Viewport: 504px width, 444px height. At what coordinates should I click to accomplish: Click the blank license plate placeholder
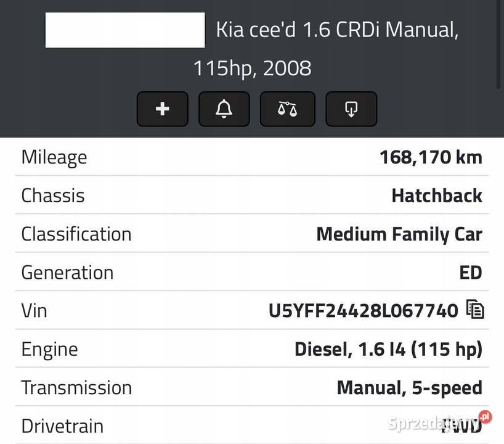pyautogui.click(x=124, y=30)
